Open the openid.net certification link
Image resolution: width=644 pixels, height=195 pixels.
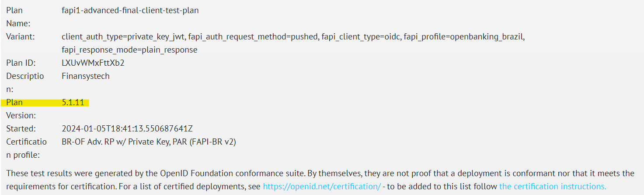click(x=321, y=186)
